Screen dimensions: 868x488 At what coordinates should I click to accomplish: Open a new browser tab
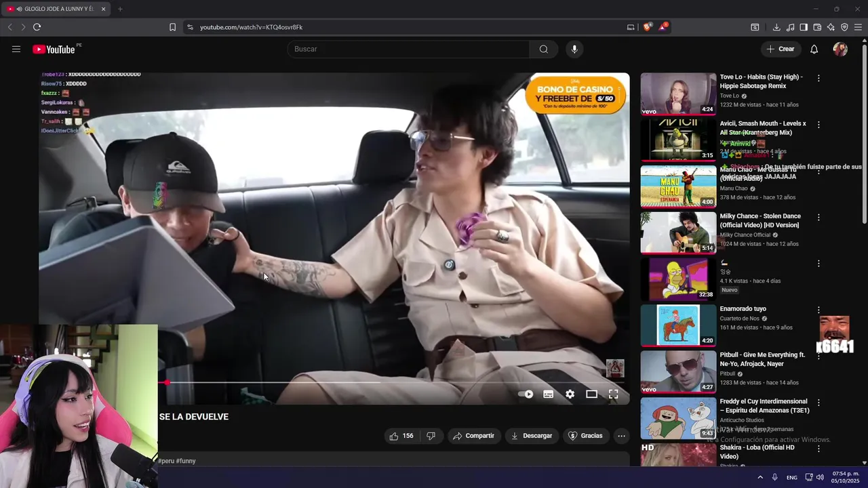tap(120, 9)
